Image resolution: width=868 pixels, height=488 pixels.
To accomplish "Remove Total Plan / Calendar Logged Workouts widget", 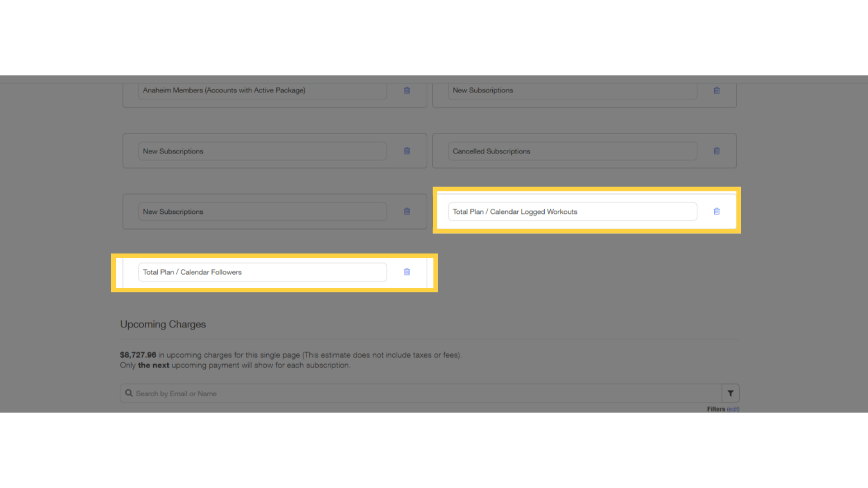I will pyautogui.click(x=717, y=211).
